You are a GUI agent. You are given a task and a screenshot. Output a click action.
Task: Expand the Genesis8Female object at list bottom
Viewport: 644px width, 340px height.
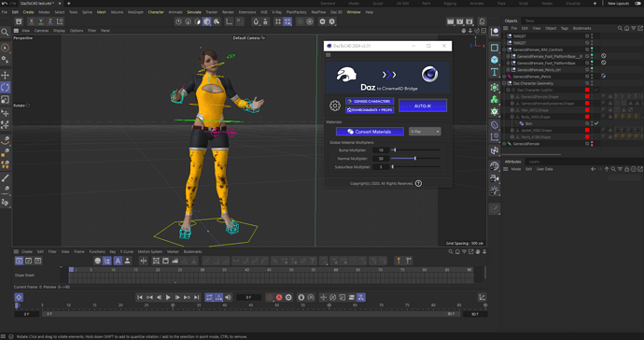pyautogui.click(x=504, y=144)
